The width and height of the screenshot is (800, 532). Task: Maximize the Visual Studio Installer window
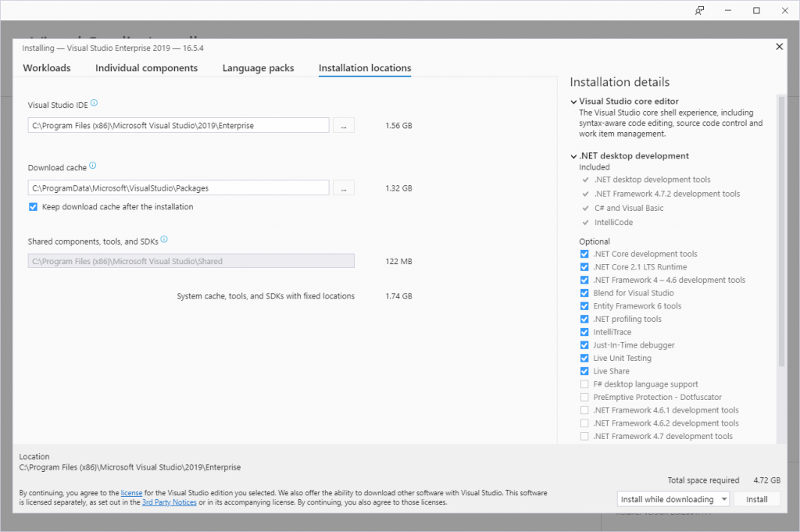tap(756, 11)
